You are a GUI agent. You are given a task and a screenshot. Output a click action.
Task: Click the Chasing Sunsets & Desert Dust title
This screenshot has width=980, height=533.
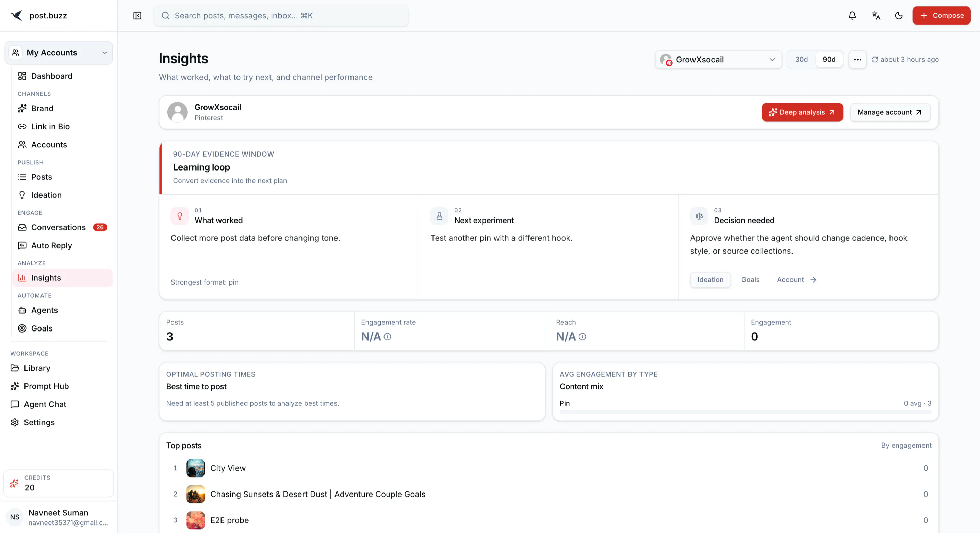coord(318,495)
